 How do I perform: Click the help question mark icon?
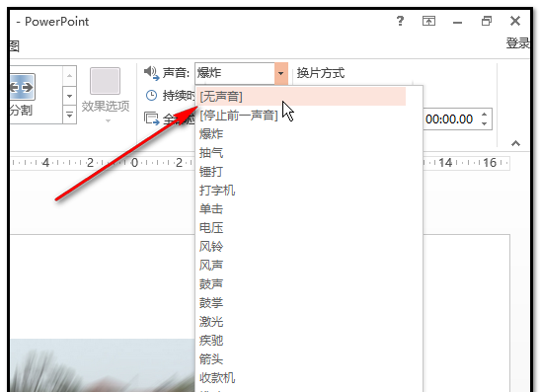tap(400, 22)
